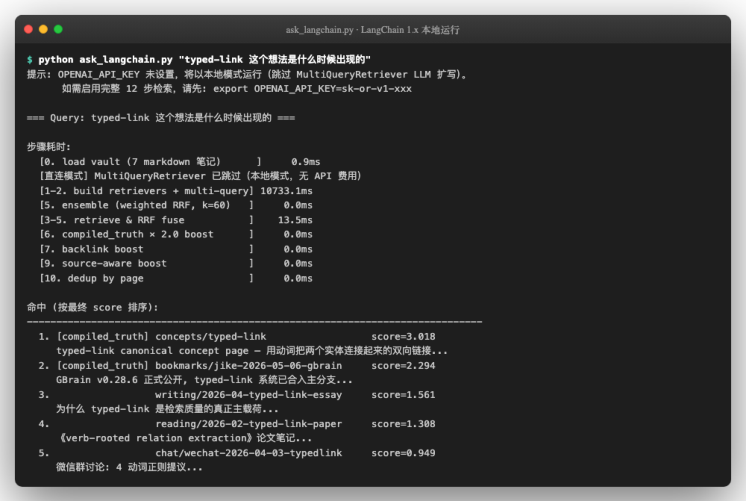Viewport: 746px width, 501px height.
Task: Select the retrieve & RRF fuse line
Action: coord(176,220)
